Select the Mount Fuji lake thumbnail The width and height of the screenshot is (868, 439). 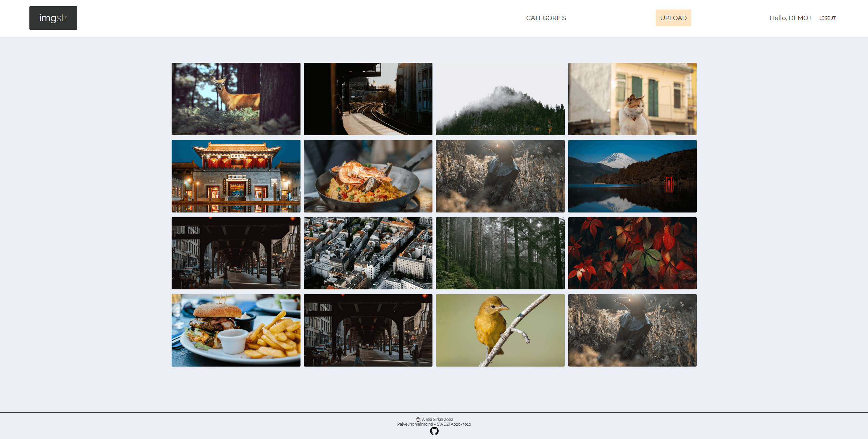tap(632, 176)
